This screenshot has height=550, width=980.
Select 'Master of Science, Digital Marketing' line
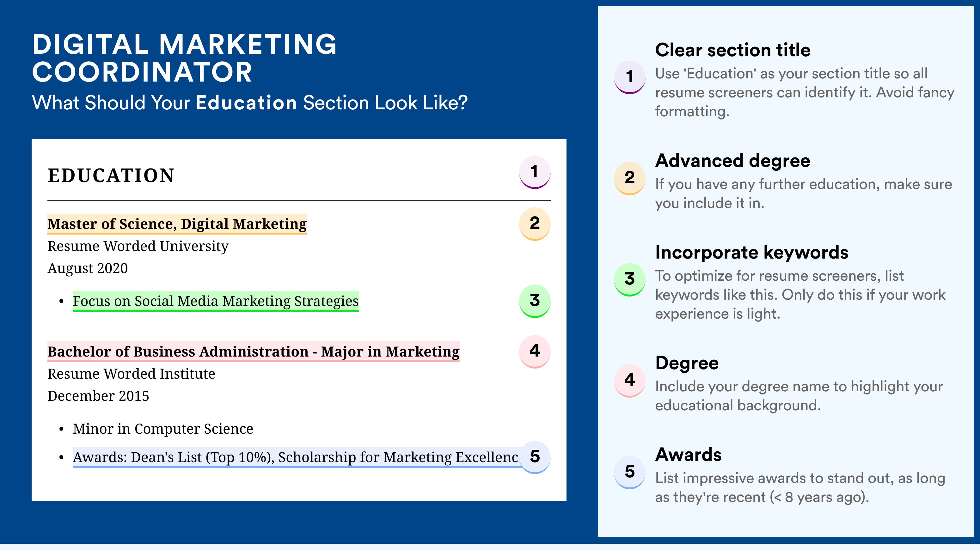[x=177, y=224]
